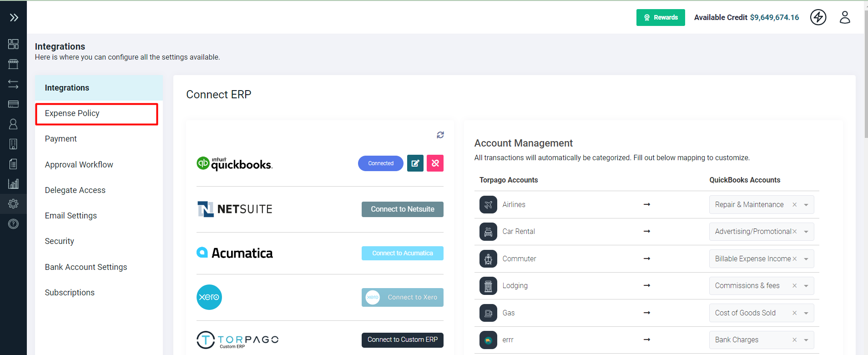Open the help question mark icon

(13, 223)
